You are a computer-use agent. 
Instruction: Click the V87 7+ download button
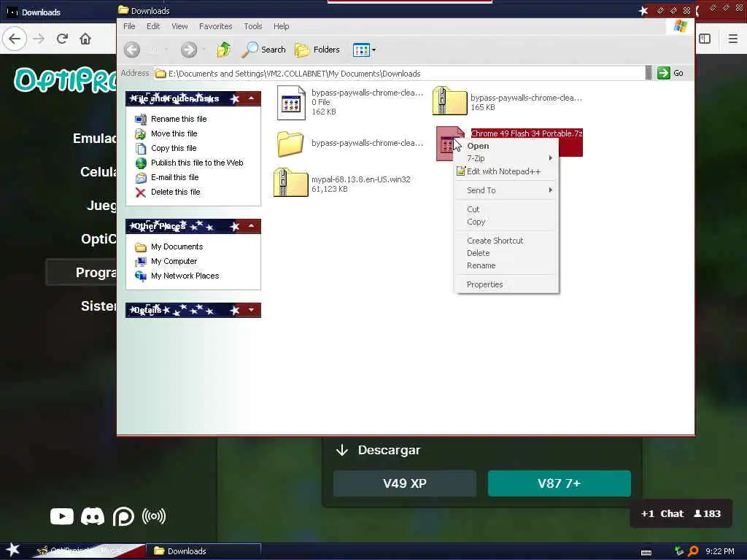click(560, 483)
